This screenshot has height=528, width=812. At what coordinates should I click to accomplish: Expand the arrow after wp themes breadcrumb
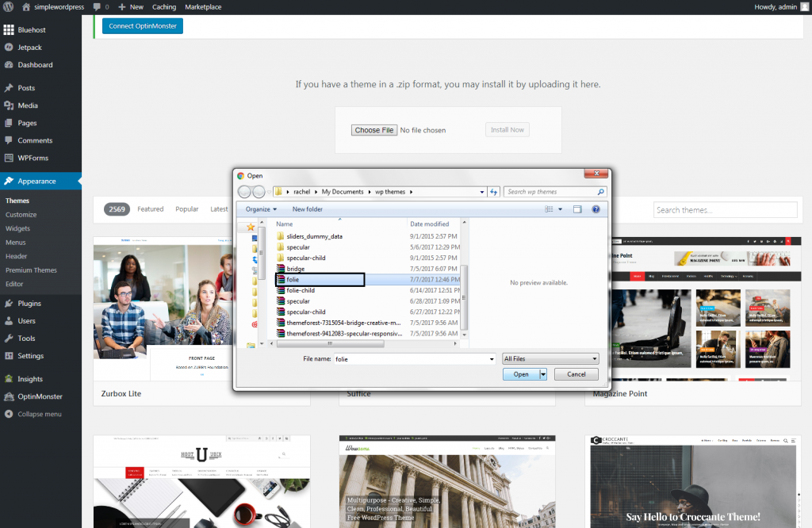pos(412,192)
